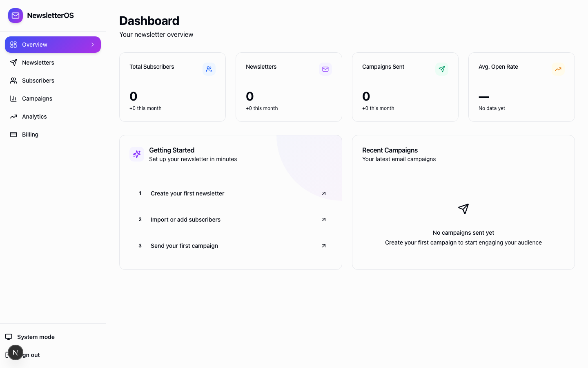Screen dimensions: 588x368
Task: Click the chevron on the Overview item
Action: pyautogui.click(x=93, y=45)
